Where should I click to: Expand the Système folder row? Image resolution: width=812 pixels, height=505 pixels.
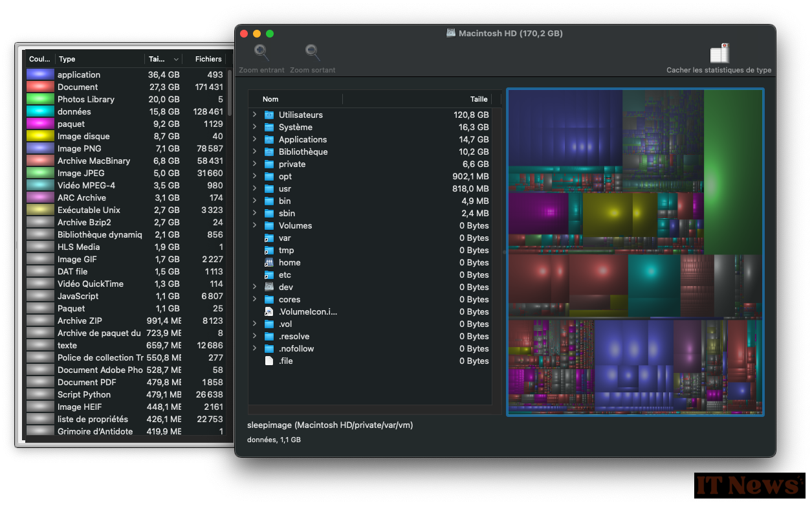coord(254,127)
